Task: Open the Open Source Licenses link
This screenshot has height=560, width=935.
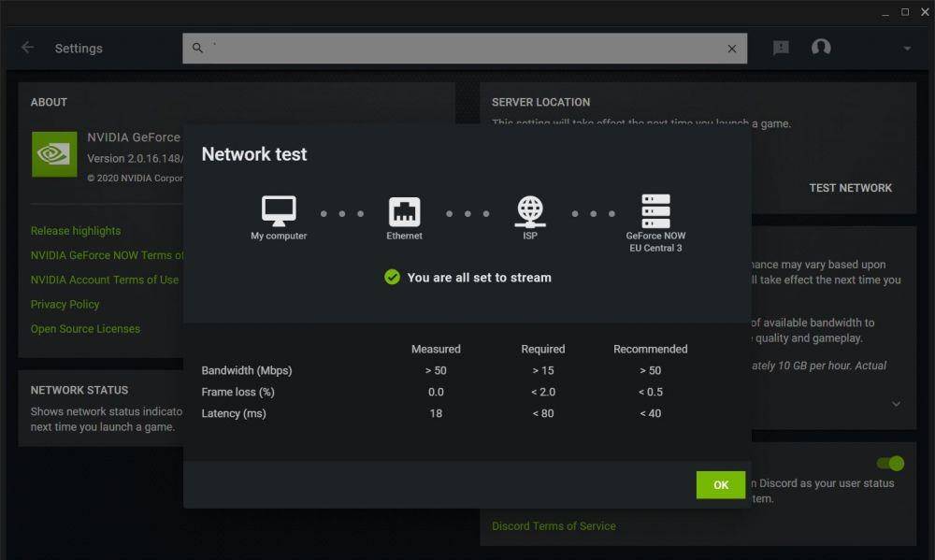Action: [85, 328]
